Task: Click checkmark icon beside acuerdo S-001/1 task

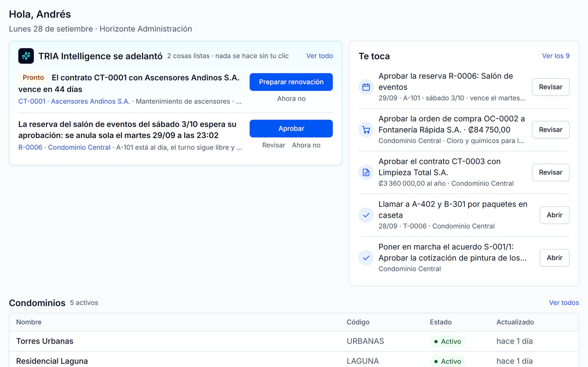Action: click(366, 258)
